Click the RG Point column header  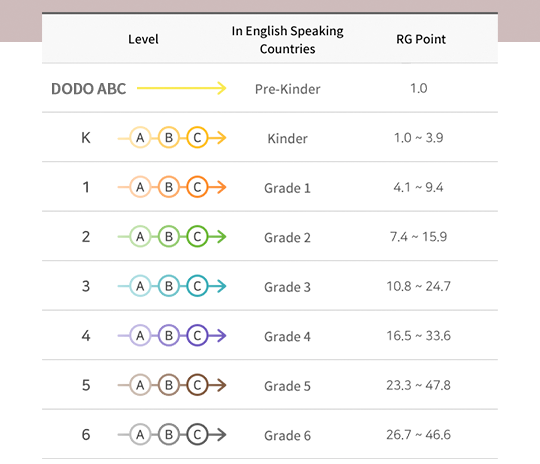tap(421, 39)
